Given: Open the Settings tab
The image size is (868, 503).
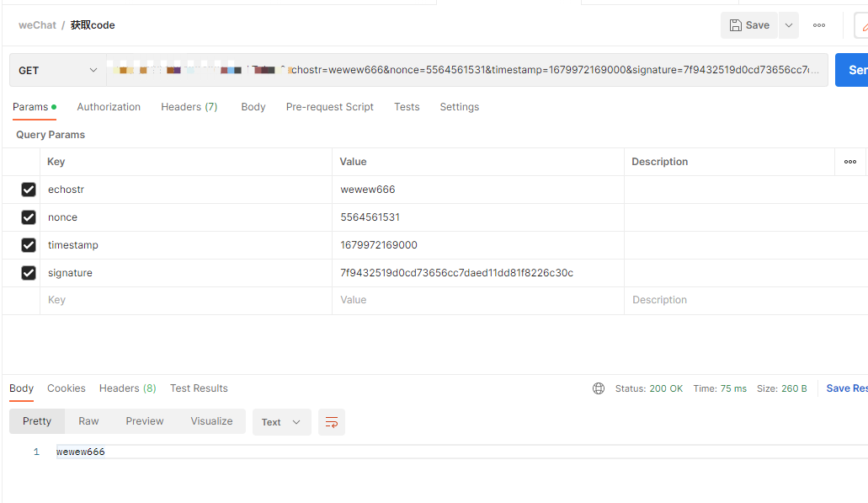Looking at the screenshot, I should coord(460,107).
